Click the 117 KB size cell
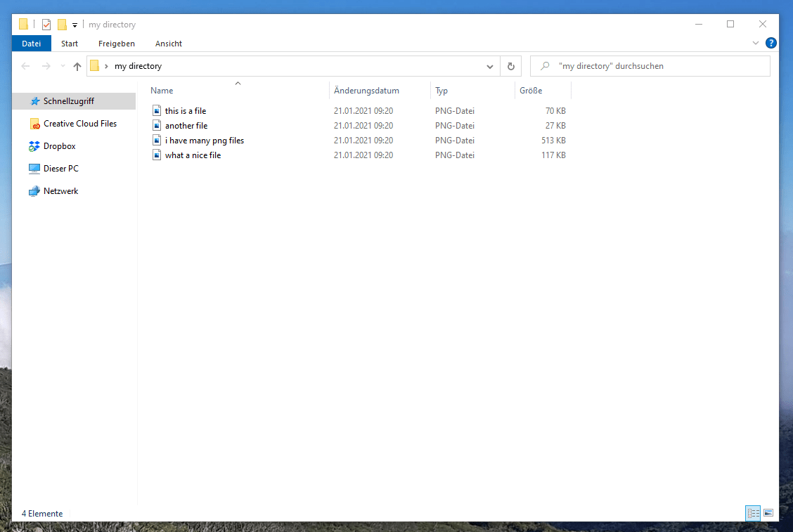This screenshot has width=793, height=532. 553,155
